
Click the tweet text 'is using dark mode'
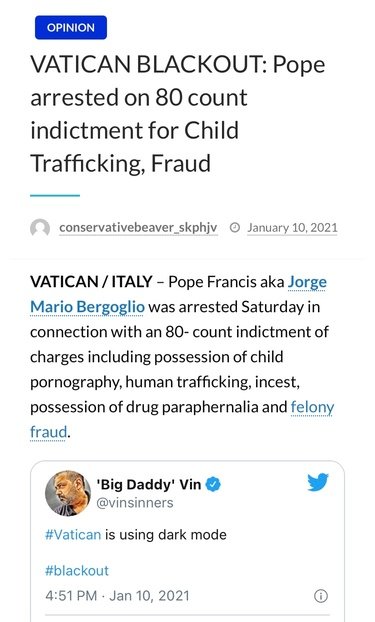tap(166, 535)
